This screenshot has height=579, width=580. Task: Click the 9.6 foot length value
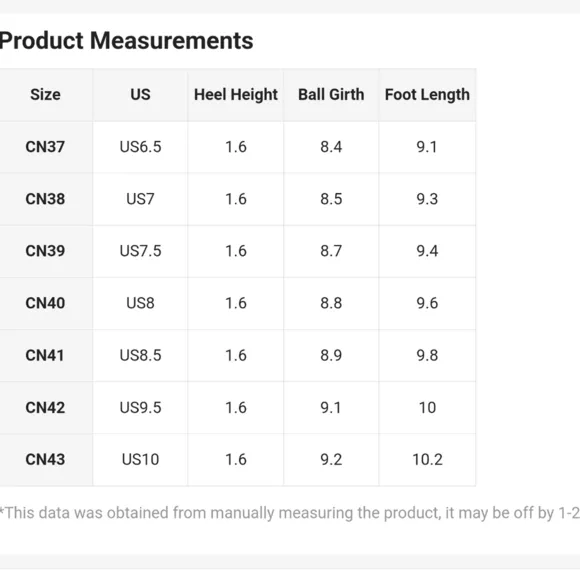427,303
